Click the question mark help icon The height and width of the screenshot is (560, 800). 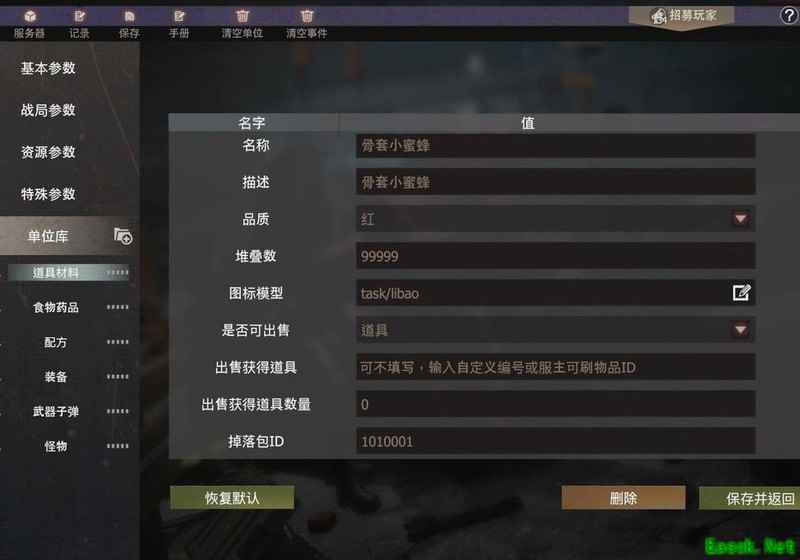789,16
